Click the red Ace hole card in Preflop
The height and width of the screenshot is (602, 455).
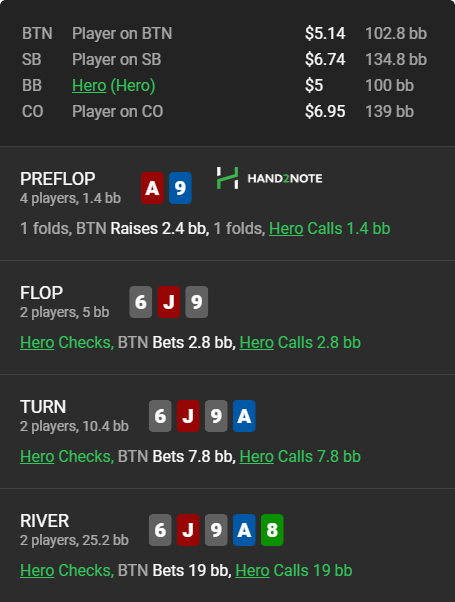pos(152,188)
